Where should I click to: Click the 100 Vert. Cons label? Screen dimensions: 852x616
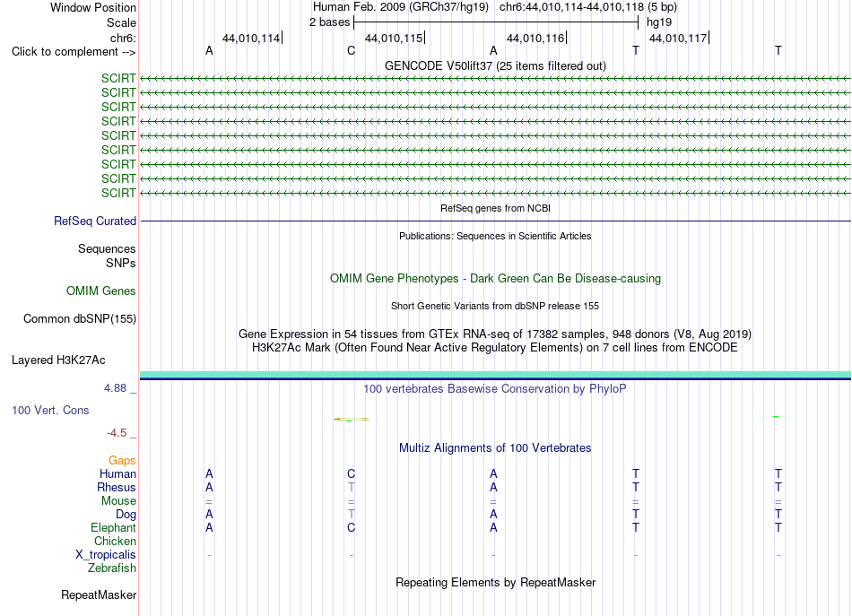50,411
